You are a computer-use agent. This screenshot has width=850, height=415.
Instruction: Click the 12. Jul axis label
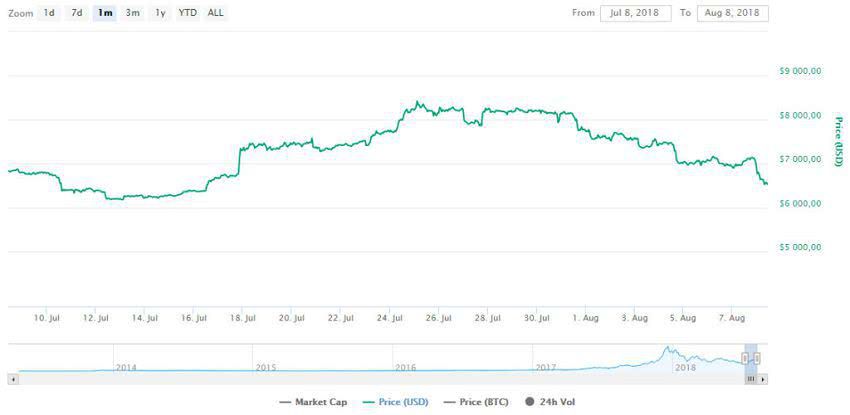coord(96,318)
